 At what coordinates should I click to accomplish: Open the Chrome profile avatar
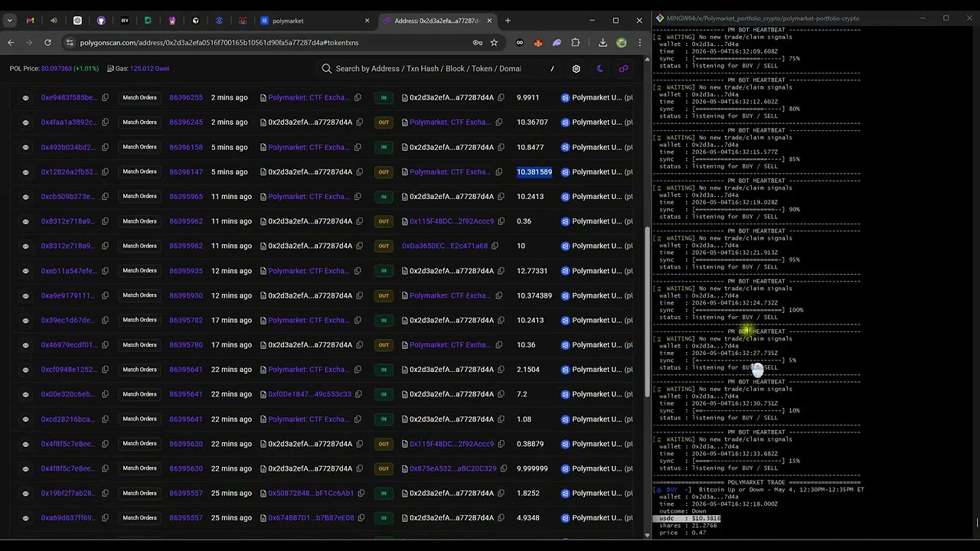(x=621, y=43)
